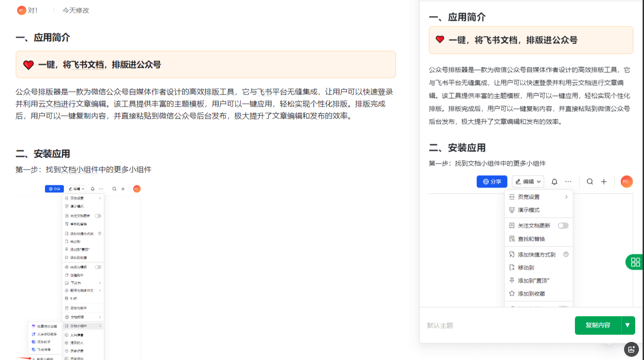The height and width of the screenshot is (360, 644).
Task: Click three-dots icon in left document image
Action: 101,189
